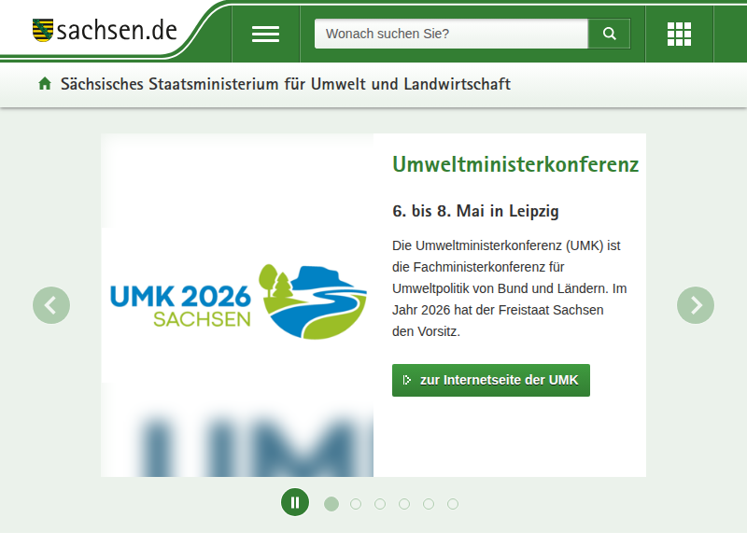Image resolution: width=747 pixels, height=560 pixels.
Task: Click the UMK 2026 Sachsen logo image
Action: click(x=237, y=302)
